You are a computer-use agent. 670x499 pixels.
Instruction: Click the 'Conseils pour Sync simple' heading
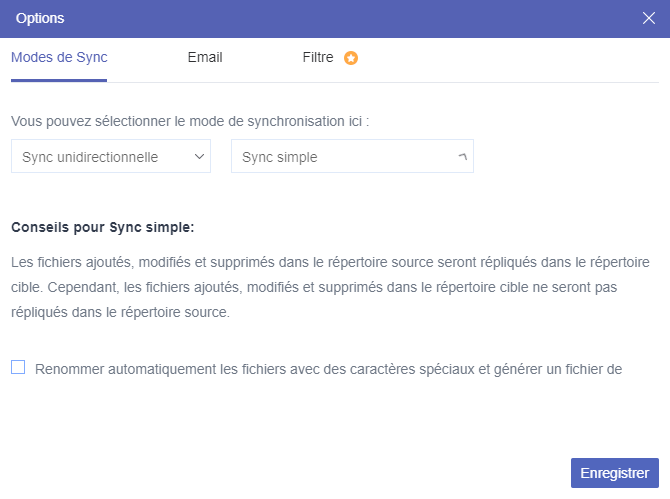[102, 227]
